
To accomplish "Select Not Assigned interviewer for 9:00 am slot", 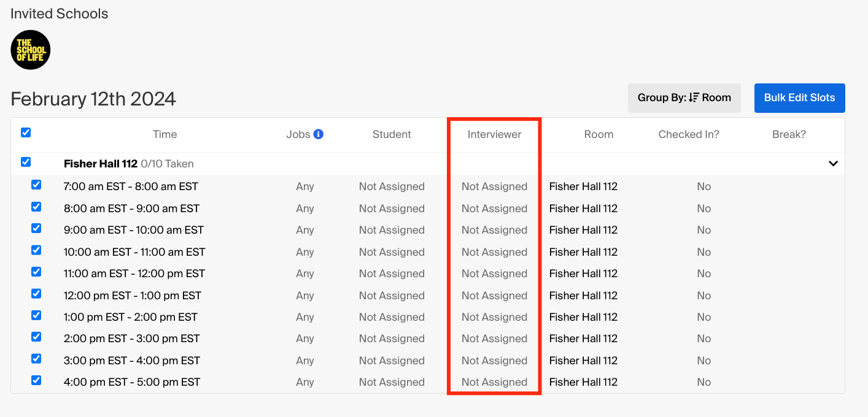I will click(494, 230).
